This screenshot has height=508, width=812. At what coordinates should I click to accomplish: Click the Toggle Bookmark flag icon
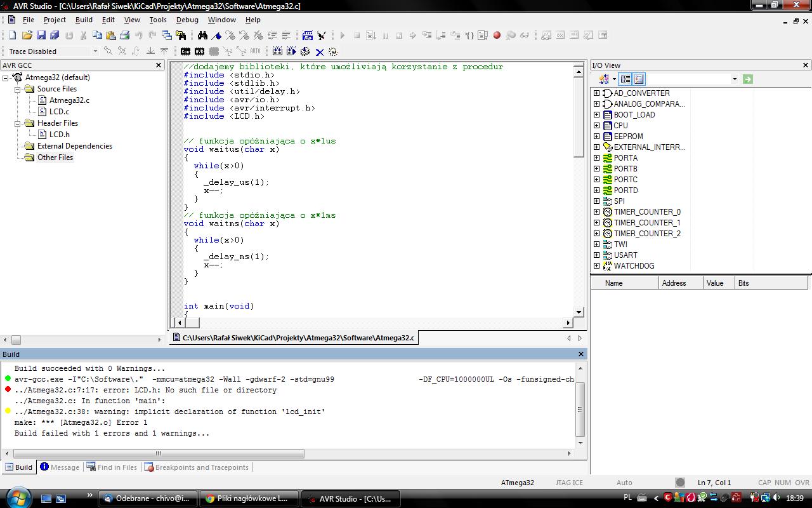click(x=216, y=36)
